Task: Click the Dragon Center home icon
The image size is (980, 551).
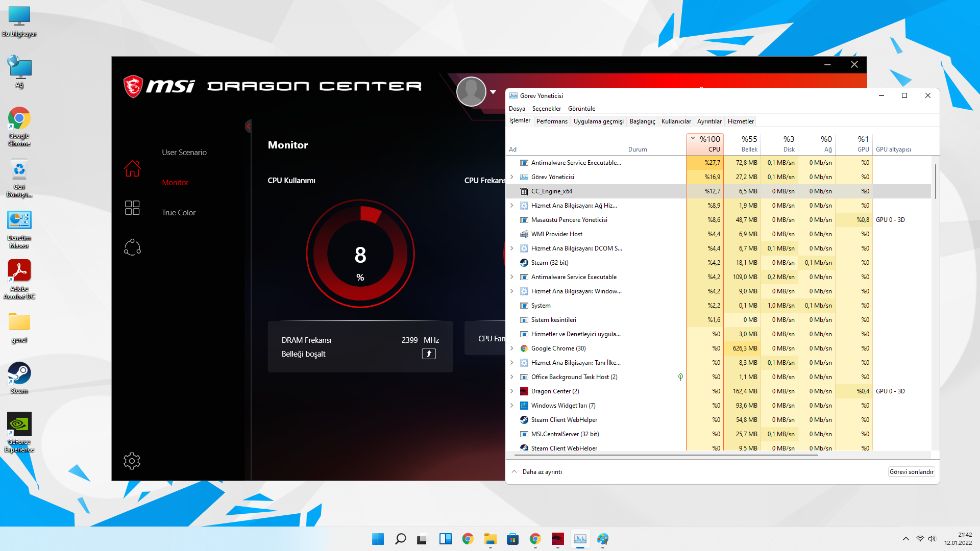Action: (132, 168)
